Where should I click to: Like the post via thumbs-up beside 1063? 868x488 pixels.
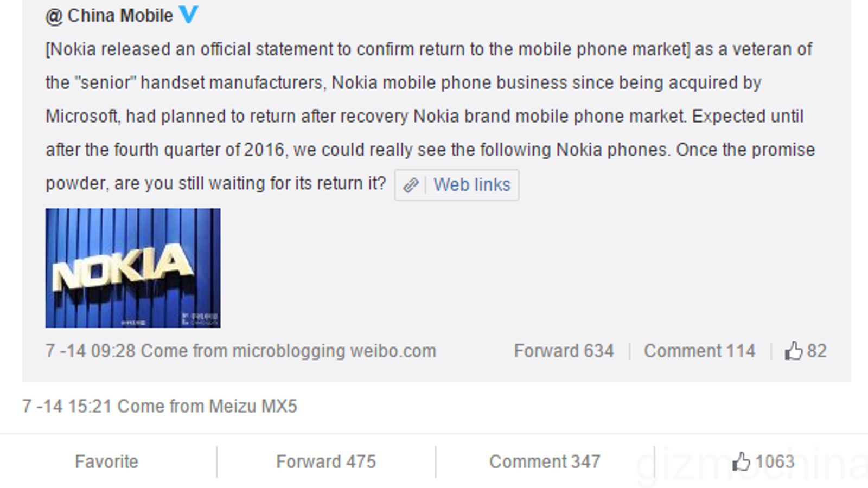(x=741, y=462)
